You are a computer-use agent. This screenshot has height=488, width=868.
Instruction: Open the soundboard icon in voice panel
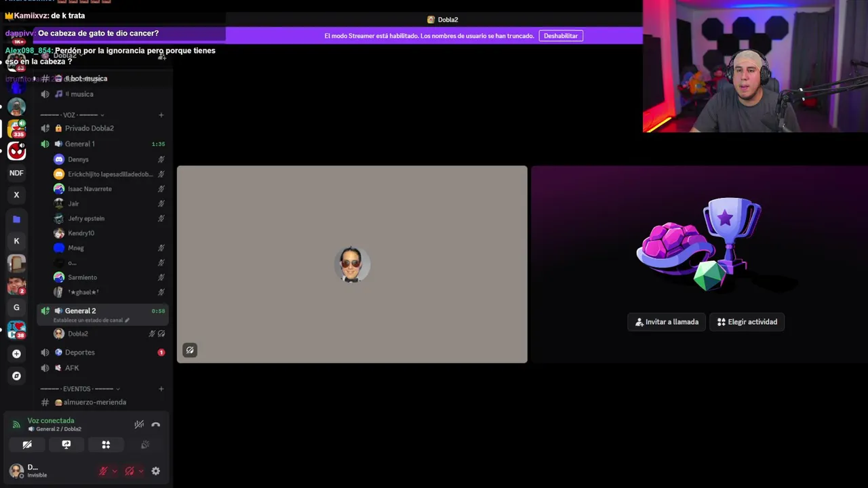[144, 445]
